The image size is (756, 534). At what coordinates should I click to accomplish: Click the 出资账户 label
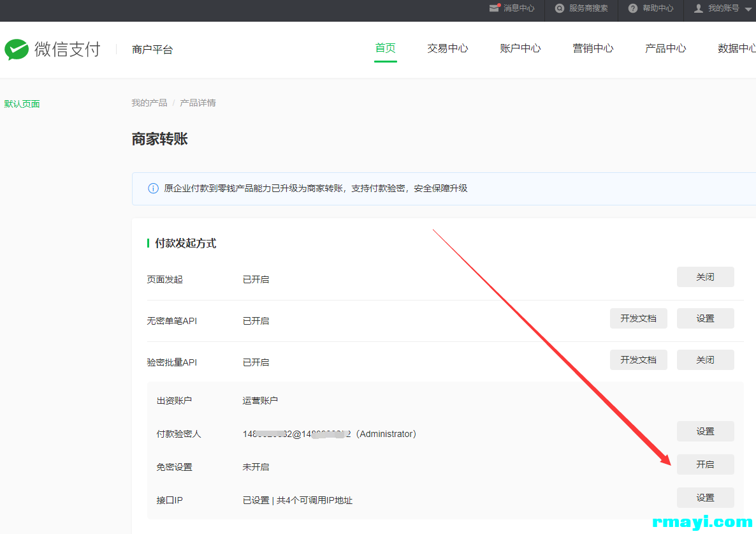[x=174, y=401]
